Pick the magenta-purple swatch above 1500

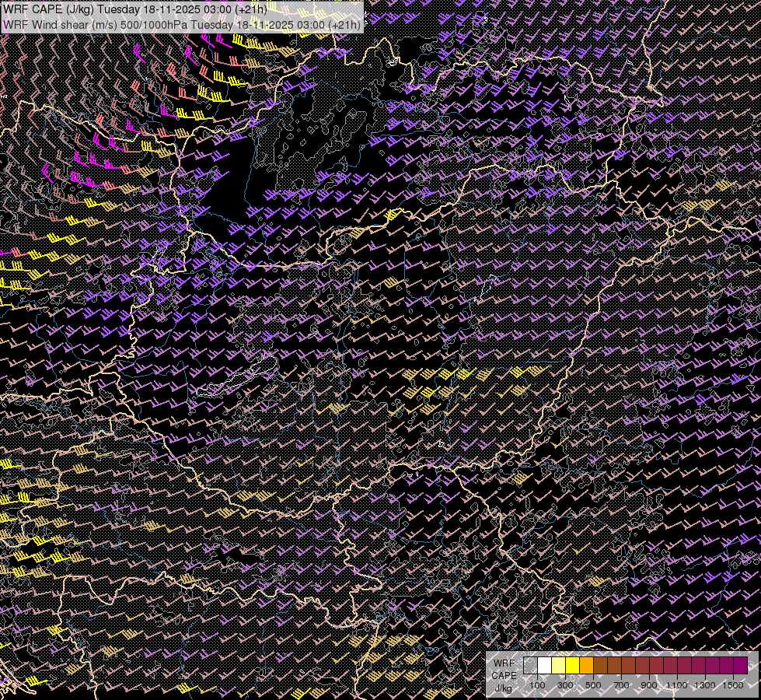[740, 666]
